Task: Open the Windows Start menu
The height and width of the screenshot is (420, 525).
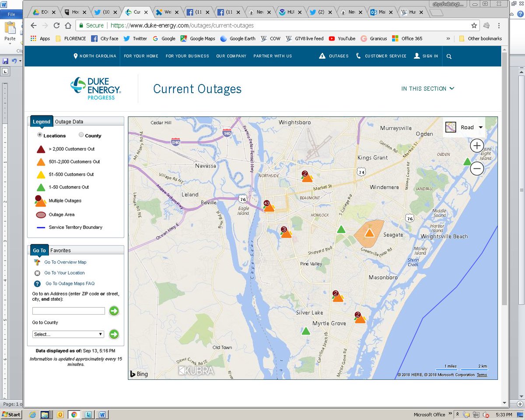Action: tap(12, 414)
